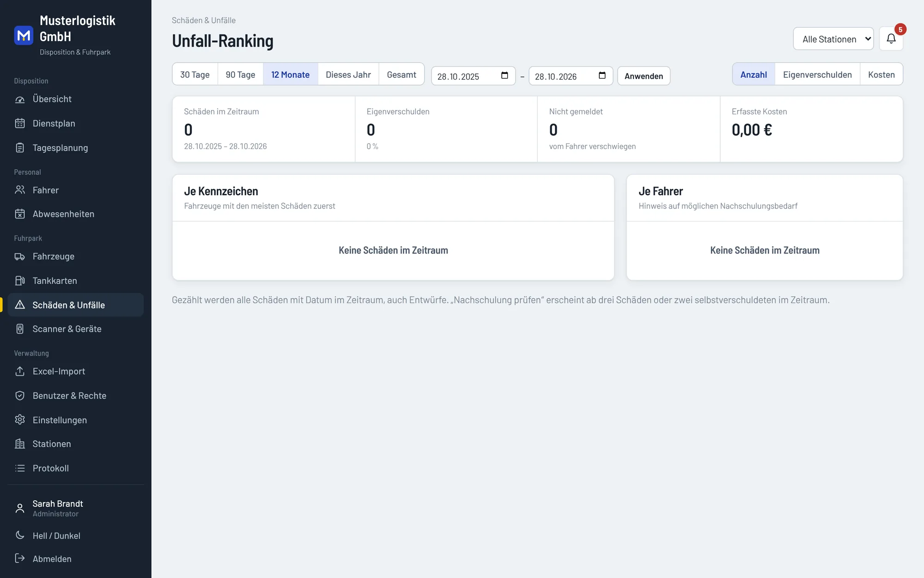Open the end date calendar picker
The height and width of the screenshot is (578, 924).
(x=602, y=76)
